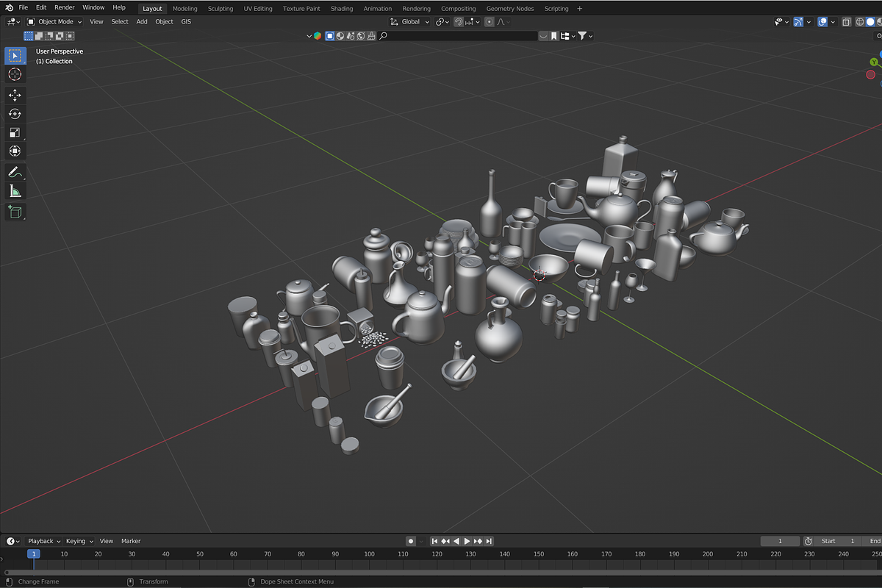Toggle viewport overlays

(822, 22)
